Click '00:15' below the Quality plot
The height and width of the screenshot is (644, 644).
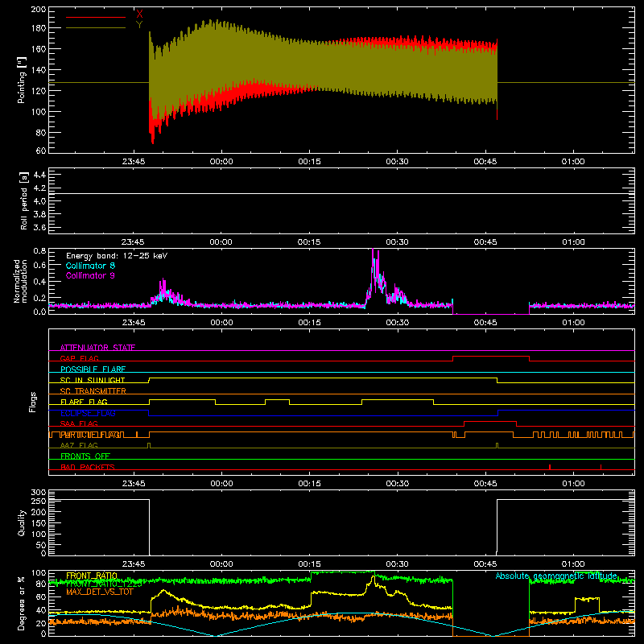coord(309,564)
